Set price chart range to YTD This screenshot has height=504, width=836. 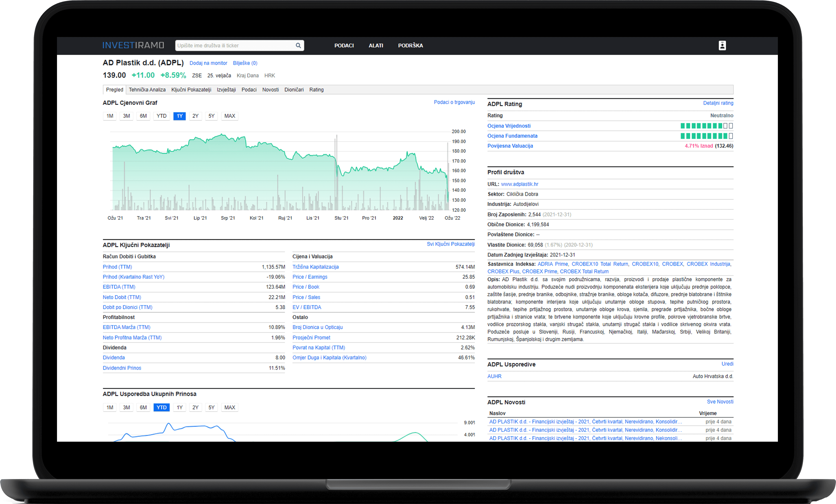tap(162, 116)
